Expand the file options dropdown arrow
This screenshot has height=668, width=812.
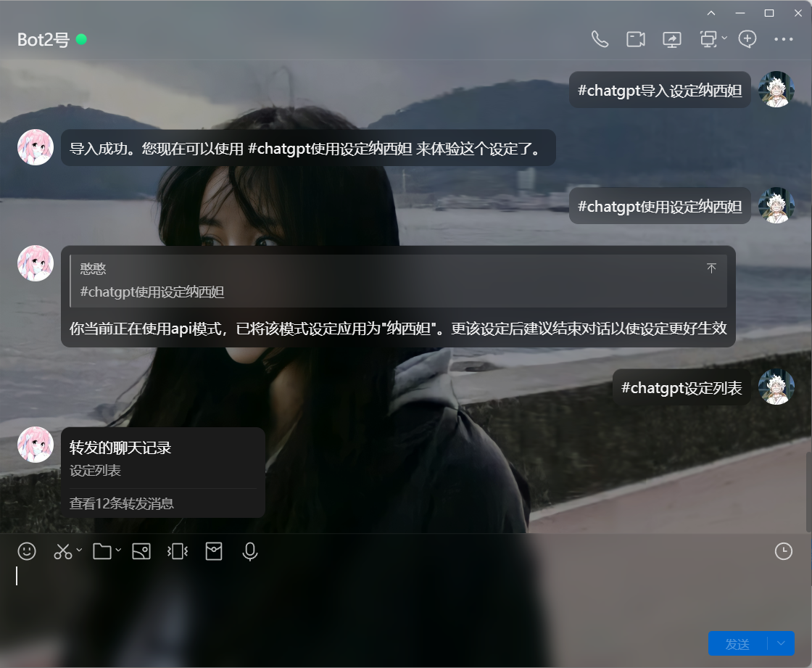[x=118, y=551]
